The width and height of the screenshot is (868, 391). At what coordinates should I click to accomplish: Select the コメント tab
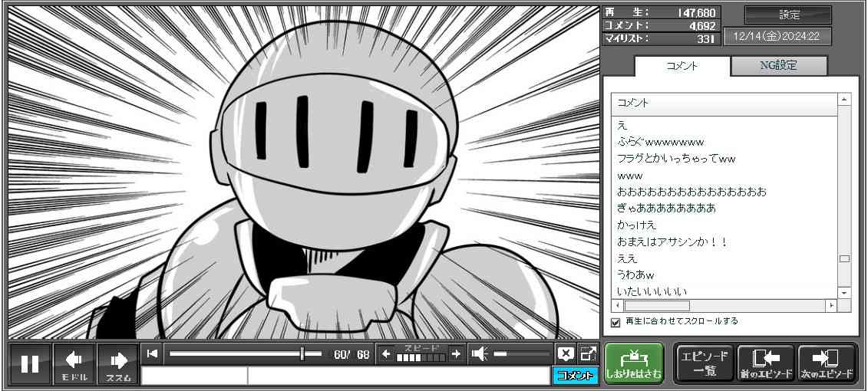[x=682, y=66]
